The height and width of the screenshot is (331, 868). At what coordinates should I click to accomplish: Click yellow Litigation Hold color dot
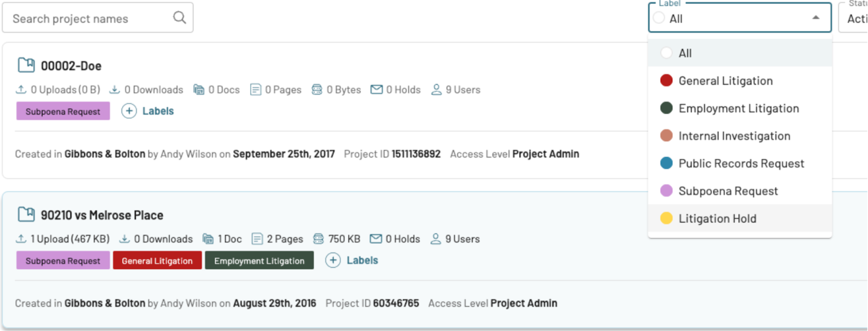click(x=666, y=218)
